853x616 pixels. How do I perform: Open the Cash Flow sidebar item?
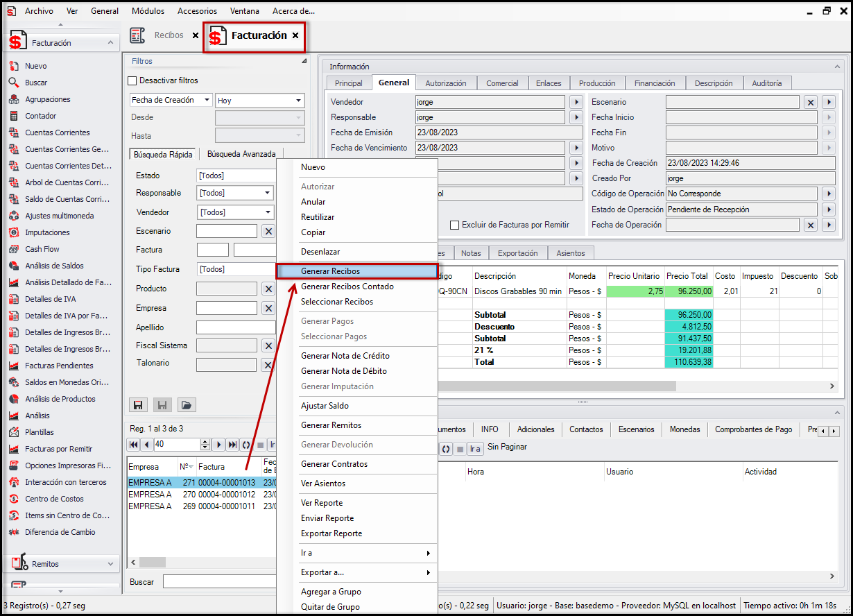click(42, 249)
